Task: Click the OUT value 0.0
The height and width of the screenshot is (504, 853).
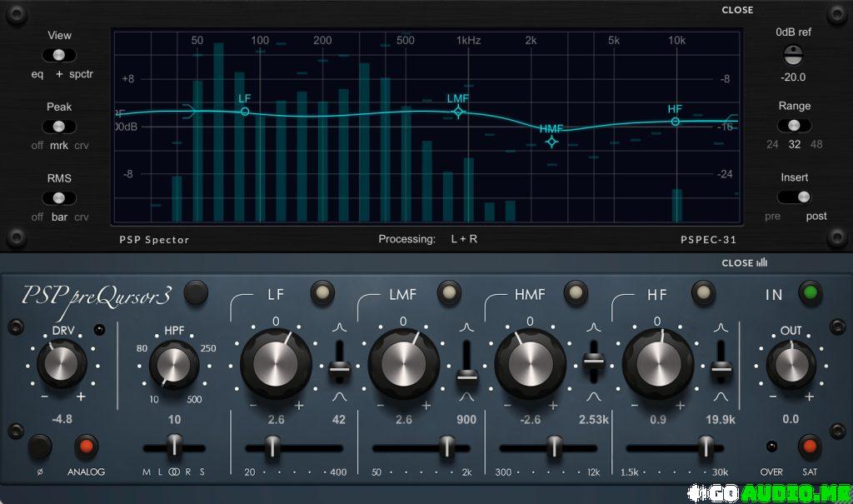Action: point(791,419)
